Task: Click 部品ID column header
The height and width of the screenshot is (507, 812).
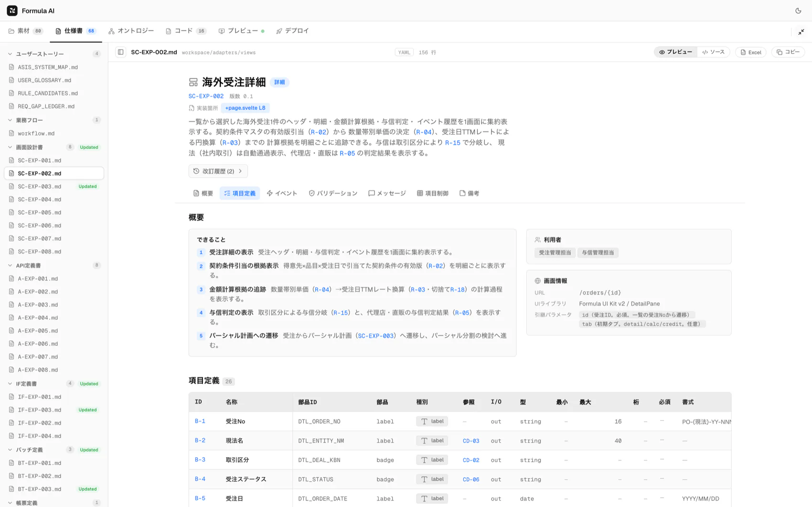Action: click(308, 402)
